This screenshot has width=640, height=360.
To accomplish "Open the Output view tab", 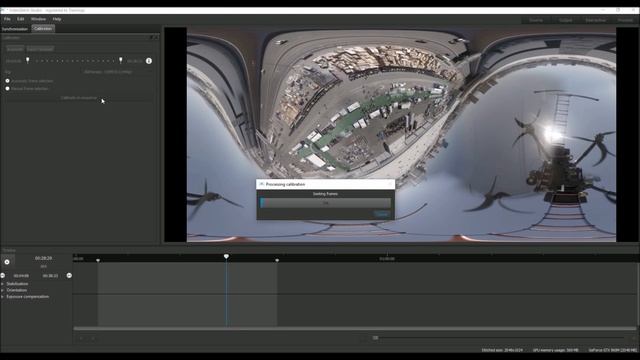I will pyautogui.click(x=565, y=20).
